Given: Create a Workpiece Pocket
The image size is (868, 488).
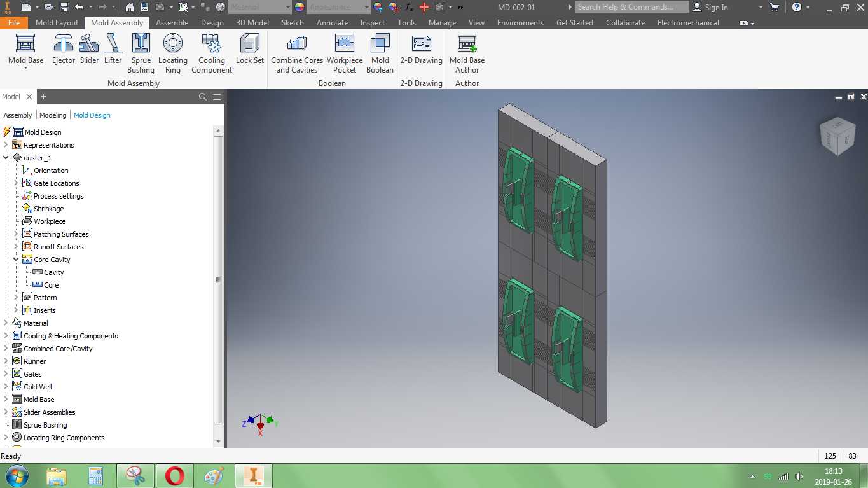Looking at the screenshot, I should tap(345, 53).
